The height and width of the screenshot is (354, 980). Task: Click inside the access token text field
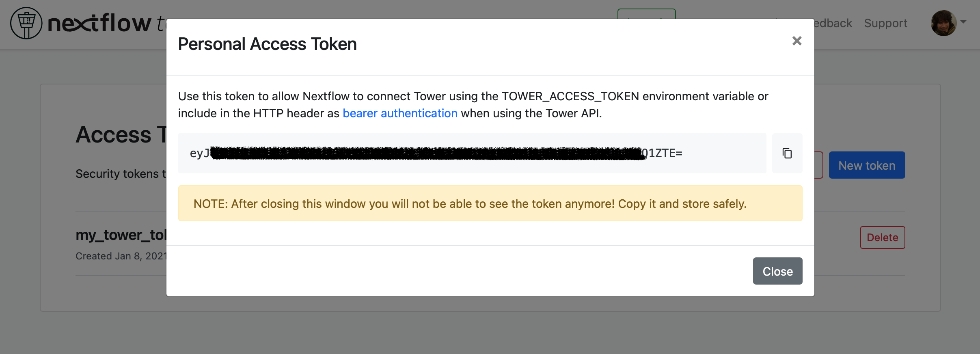point(472,153)
